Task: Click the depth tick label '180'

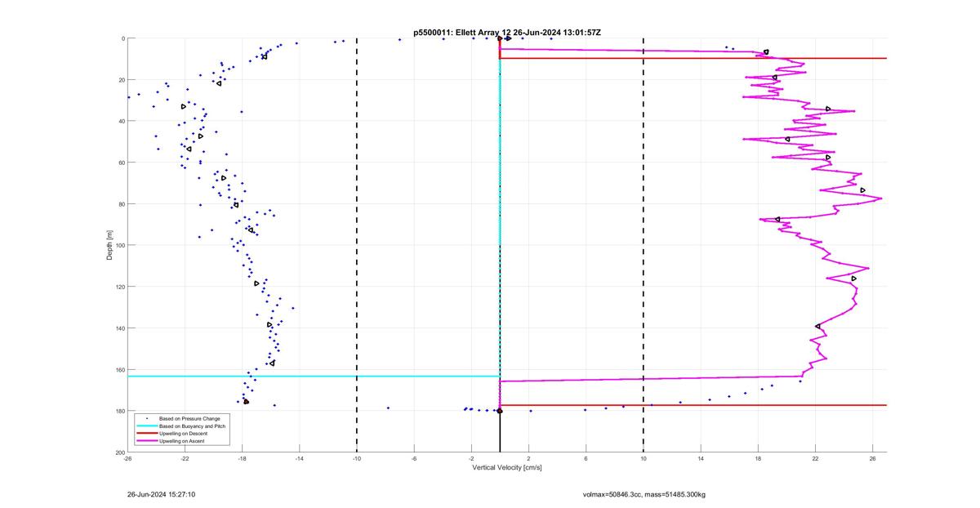Action: coord(119,411)
